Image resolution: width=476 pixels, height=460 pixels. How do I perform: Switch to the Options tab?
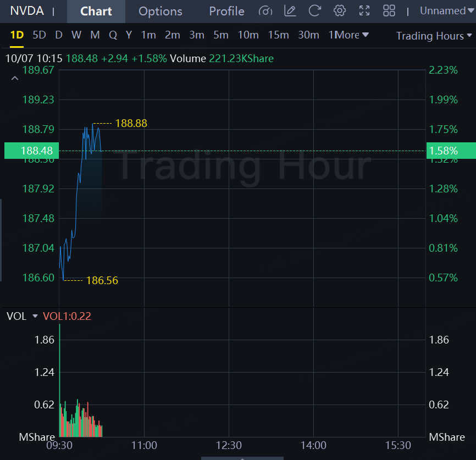pyautogui.click(x=160, y=11)
